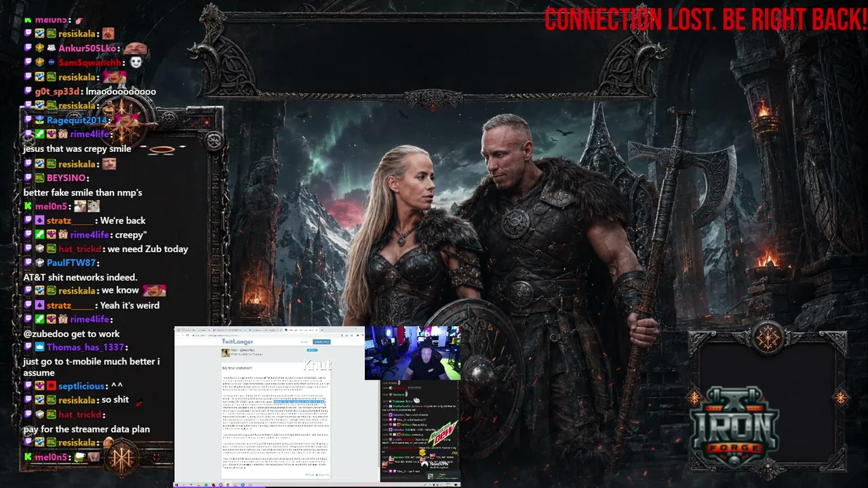This screenshot has width=868, height=488.
Task: Click the dice badge beside PaulFTW87
Action: (39, 262)
